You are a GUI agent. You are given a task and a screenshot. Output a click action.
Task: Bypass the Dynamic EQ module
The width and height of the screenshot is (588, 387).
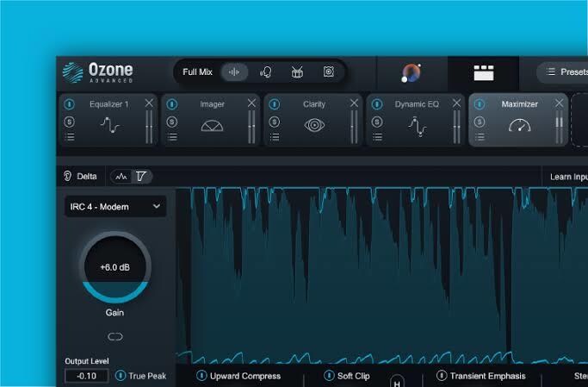[377, 104]
